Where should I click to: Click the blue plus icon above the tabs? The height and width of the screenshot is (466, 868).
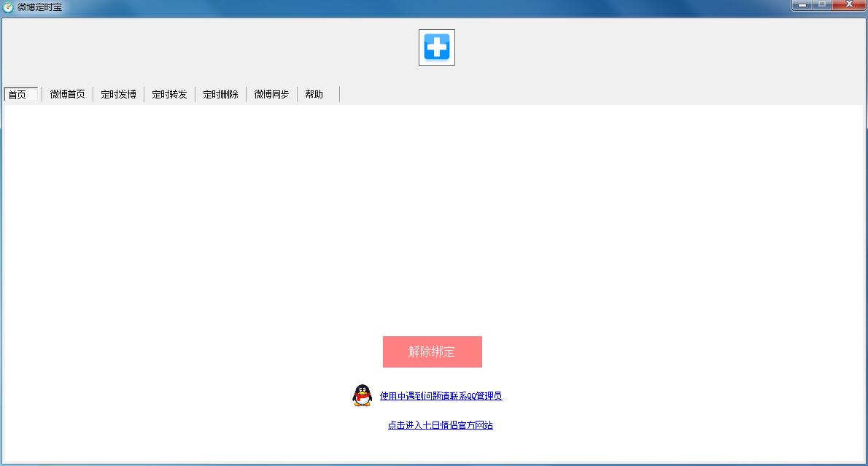[436, 47]
